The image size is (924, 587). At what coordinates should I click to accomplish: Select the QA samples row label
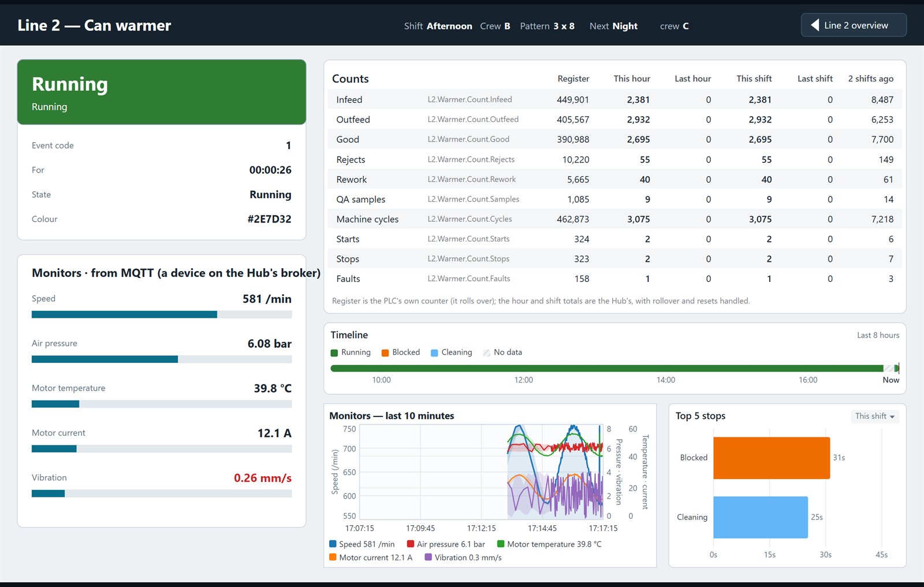click(360, 199)
